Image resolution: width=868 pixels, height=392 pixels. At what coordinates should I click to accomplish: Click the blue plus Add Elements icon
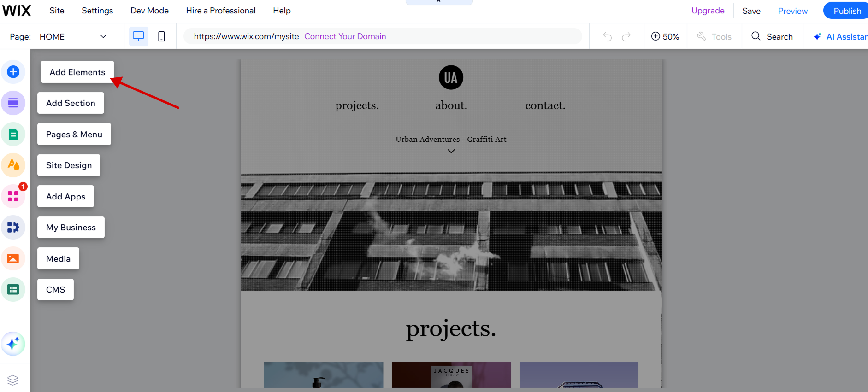(13, 72)
